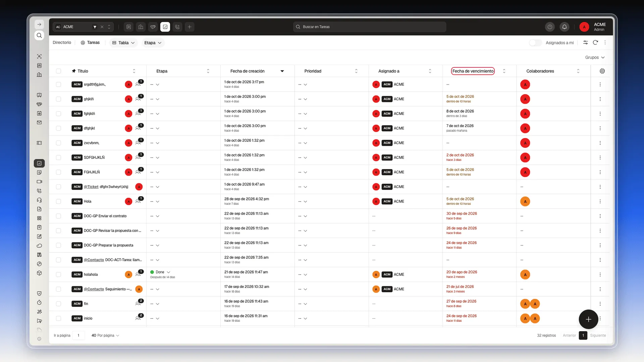Toggle the Asignados a mí switch

coord(535,43)
